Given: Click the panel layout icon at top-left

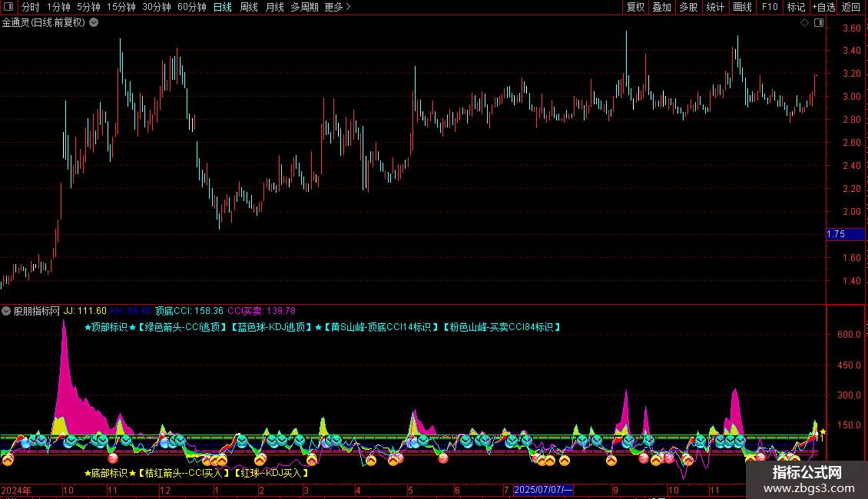Looking at the screenshot, I should (x=8, y=7).
